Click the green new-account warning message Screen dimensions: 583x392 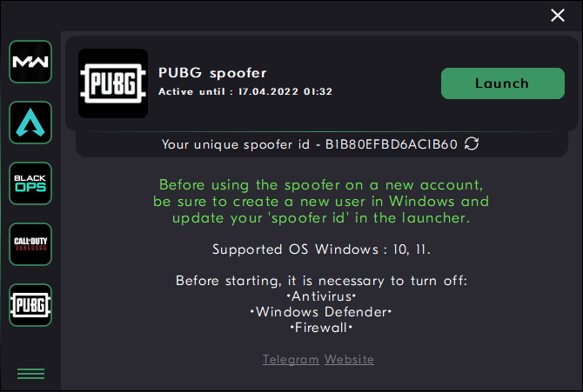pyautogui.click(x=321, y=202)
